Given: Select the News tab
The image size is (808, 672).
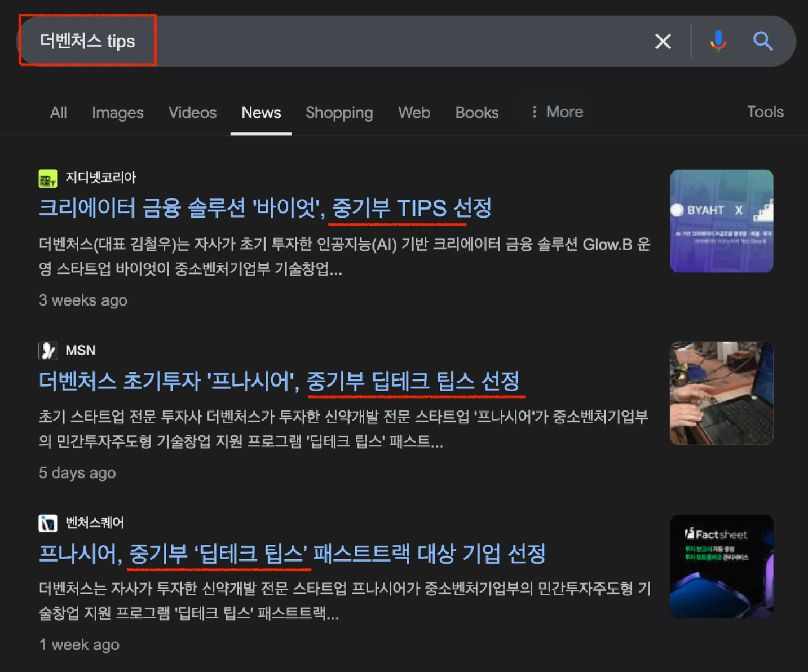Looking at the screenshot, I should (x=261, y=113).
